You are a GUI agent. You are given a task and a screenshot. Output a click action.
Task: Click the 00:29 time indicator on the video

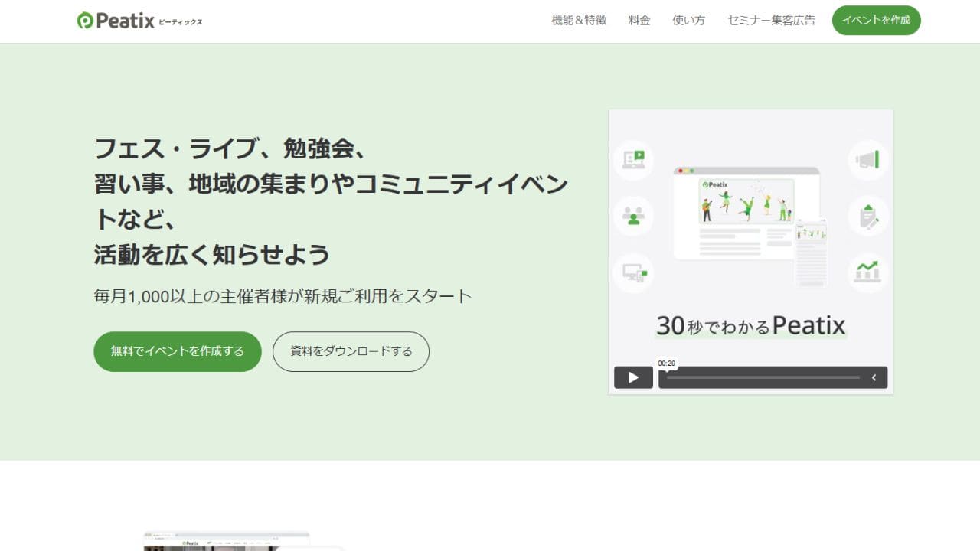point(666,364)
